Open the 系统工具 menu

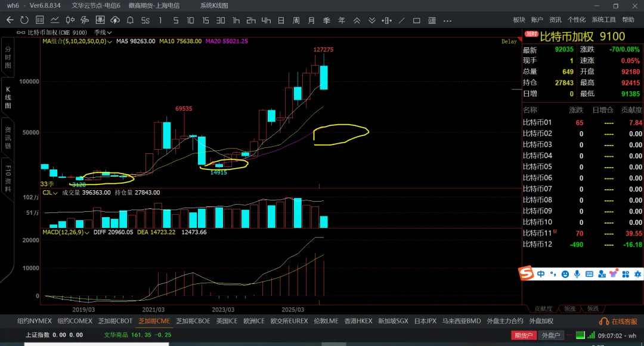(603, 20)
